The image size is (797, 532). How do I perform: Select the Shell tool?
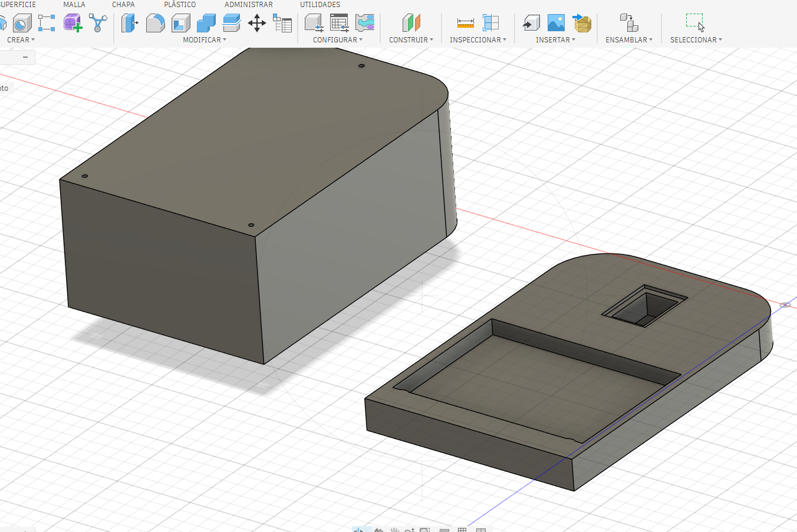point(180,24)
